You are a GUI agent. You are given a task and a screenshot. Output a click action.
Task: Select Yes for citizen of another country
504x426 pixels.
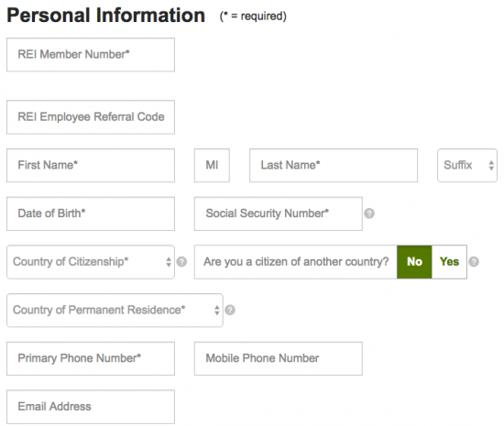pos(449,262)
